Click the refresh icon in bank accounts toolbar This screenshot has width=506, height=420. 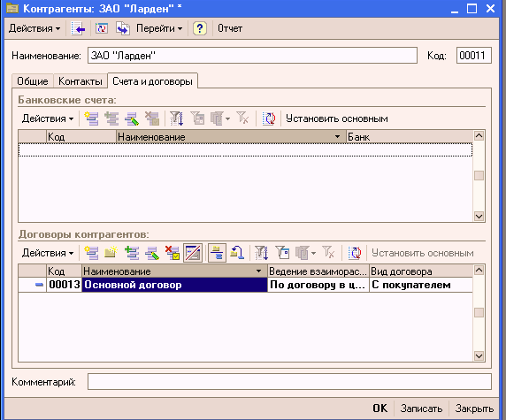tap(269, 118)
